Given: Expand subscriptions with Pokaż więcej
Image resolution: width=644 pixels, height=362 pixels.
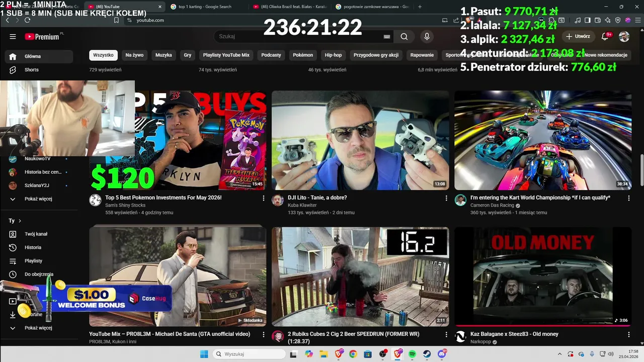Looking at the screenshot, I should [x=38, y=199].
